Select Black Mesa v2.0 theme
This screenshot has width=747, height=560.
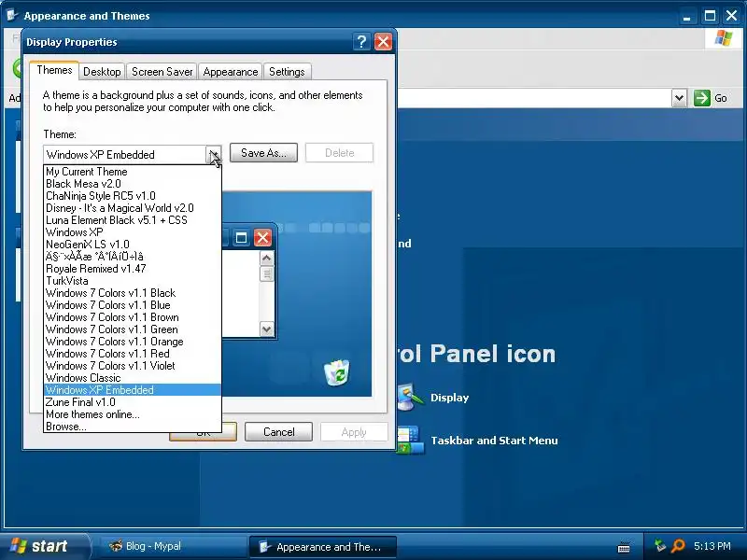[x=133, y=184]
